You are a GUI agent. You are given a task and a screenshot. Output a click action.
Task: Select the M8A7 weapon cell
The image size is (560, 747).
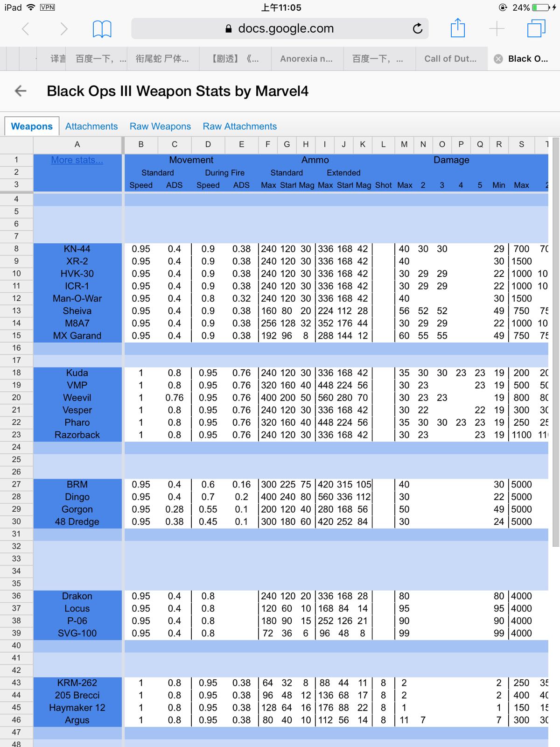pyautogui.click(x=77, y=323)
